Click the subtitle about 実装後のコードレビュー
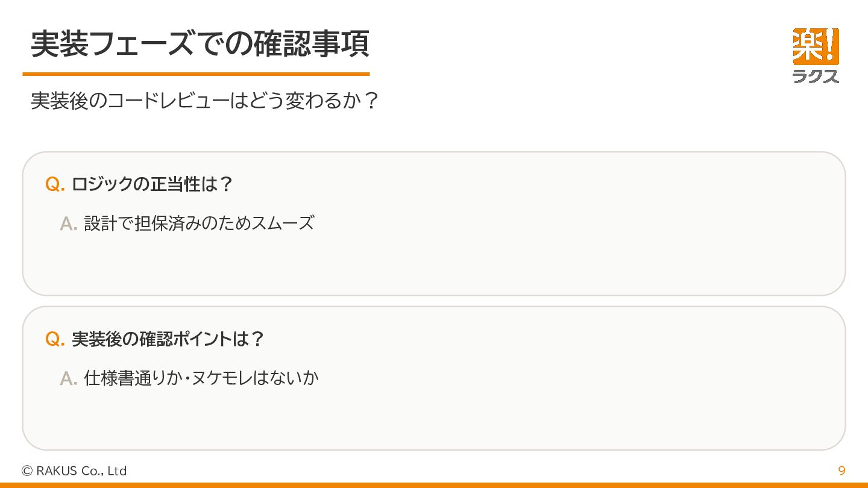 (x=204, y=101)
